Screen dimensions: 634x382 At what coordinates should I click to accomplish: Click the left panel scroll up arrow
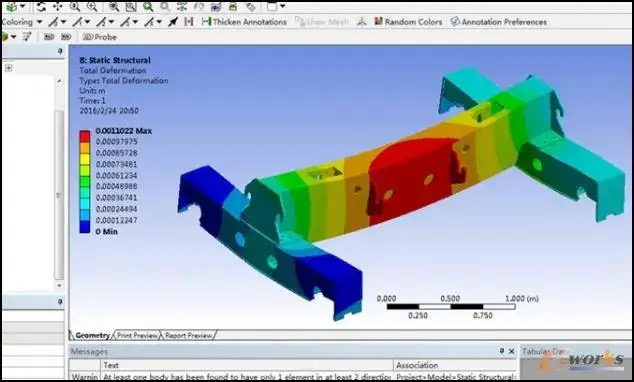59,81
